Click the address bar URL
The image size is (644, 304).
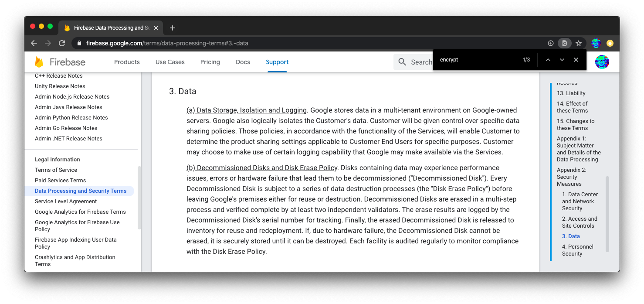[x=167, y=43]
